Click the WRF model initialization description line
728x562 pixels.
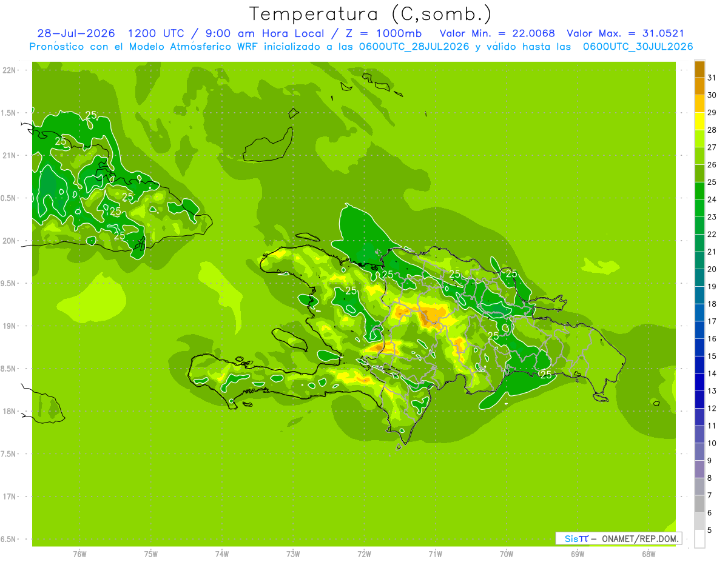(361, 47)
